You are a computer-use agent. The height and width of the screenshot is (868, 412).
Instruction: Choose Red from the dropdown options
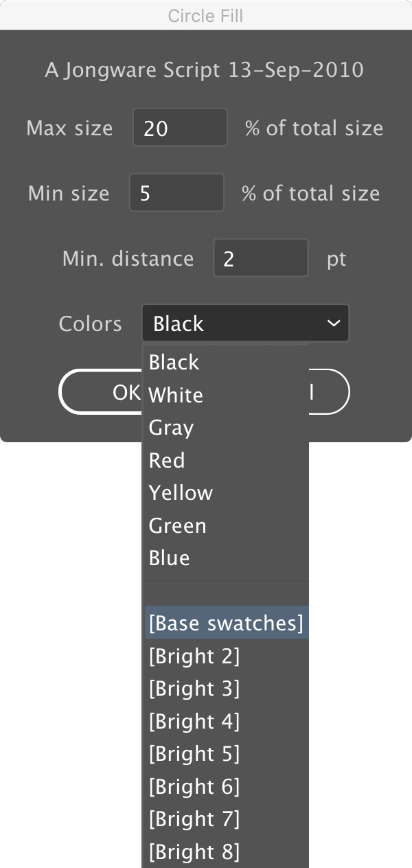(166, 460)
